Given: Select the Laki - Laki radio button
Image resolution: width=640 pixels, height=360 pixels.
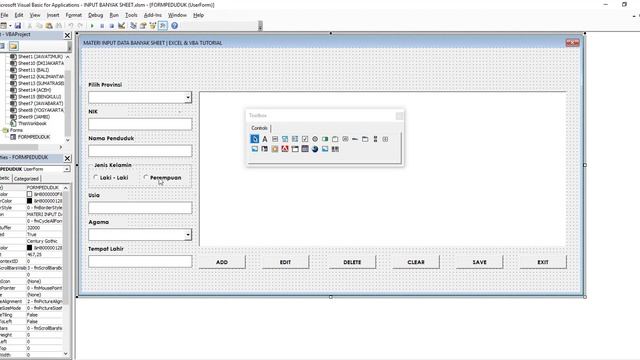Looking at the screenshot, I should click(96, 178).
